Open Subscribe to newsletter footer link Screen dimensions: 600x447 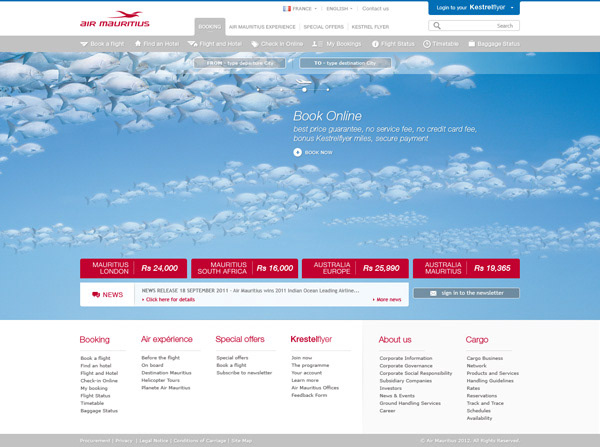244,373
